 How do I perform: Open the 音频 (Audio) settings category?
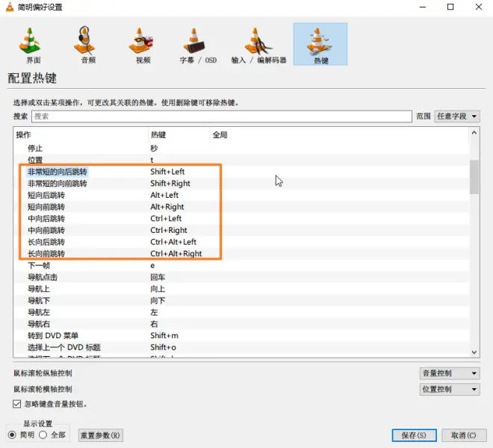coord(85,44)
